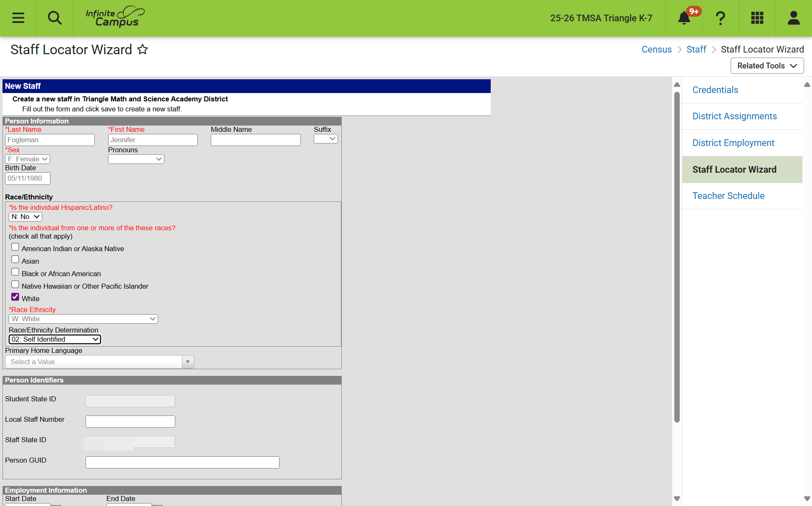
Task: Open District Employment tool
Action: coord(733,143)
